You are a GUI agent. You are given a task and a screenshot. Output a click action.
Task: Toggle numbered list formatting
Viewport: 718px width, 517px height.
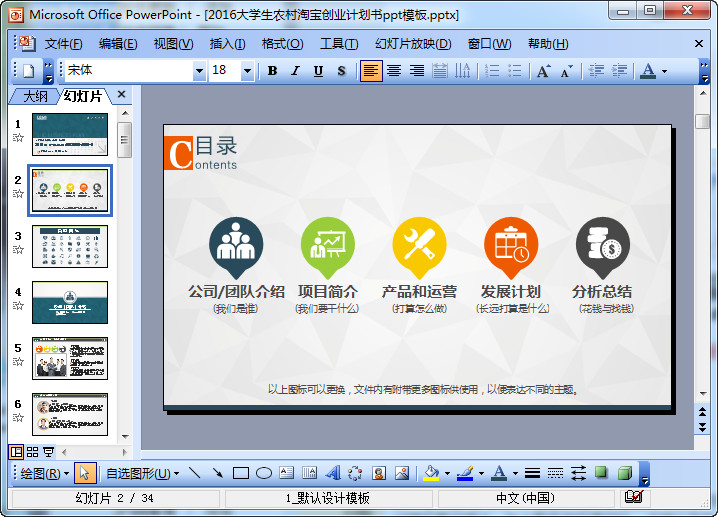click(492, 71)
